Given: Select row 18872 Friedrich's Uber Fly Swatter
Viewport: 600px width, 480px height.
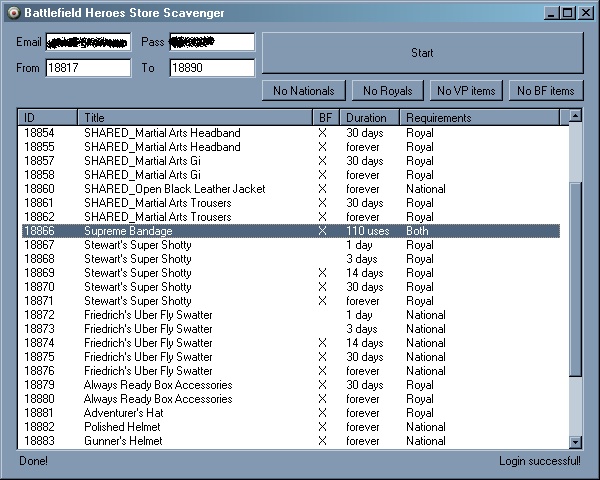Looking at the screenshot, I should [x=291, y=315].
